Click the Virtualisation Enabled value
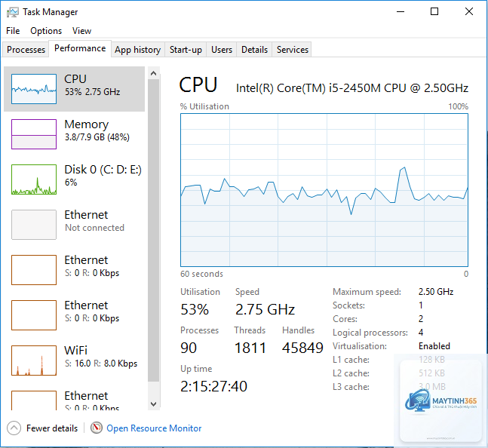The image size is (488, 448). point(434,346)
